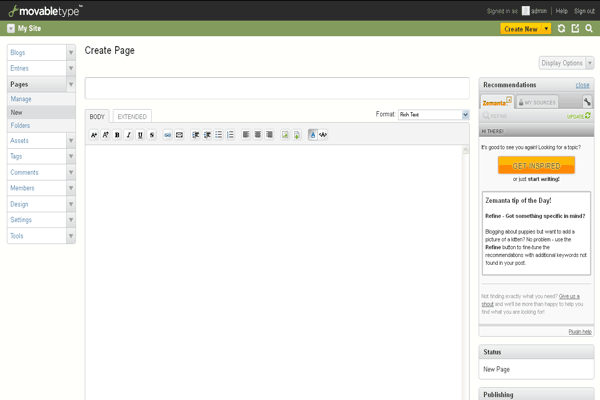The height and width of the screenshot is (400, 600).
Task: Collapse the Pages menu arrow
Action: [71, 84]
